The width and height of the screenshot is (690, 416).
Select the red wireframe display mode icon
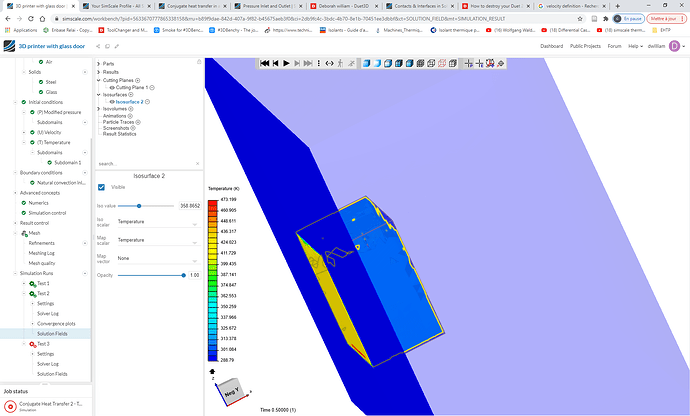click(x=442, y=63)
